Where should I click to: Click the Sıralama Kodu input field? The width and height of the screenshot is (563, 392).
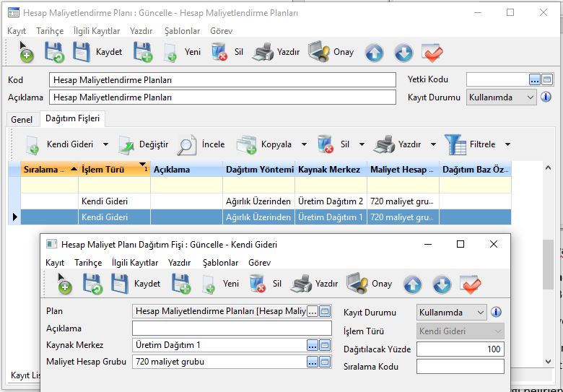460,367
